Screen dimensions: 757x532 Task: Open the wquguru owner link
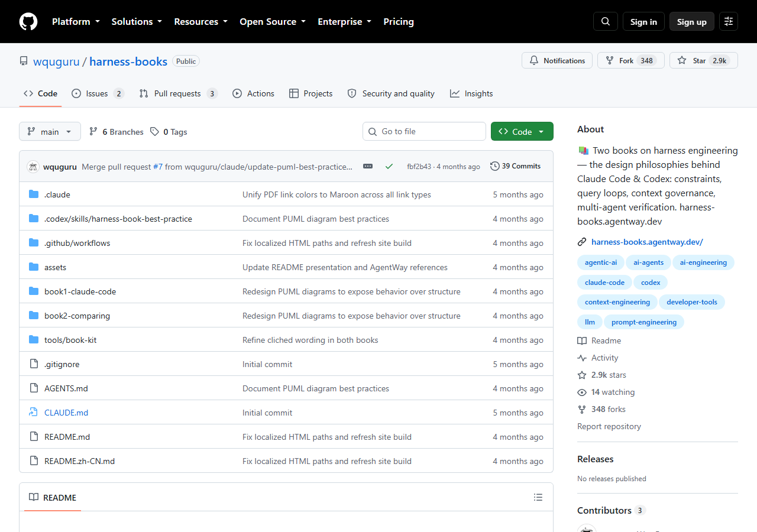tap(56, 61)
